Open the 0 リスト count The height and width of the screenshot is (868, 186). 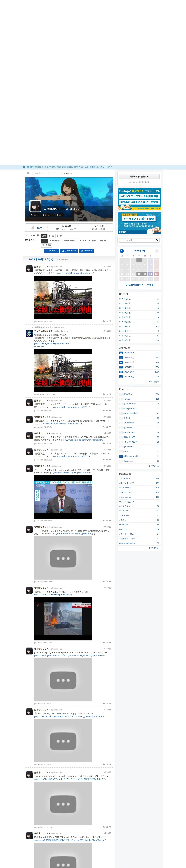pos(60,215)
